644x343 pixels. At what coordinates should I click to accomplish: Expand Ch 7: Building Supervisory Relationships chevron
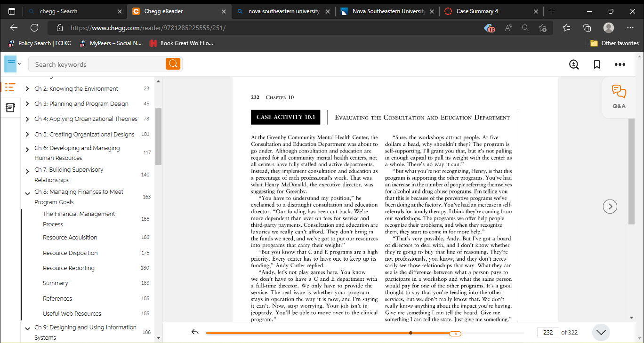click(27, 171)
